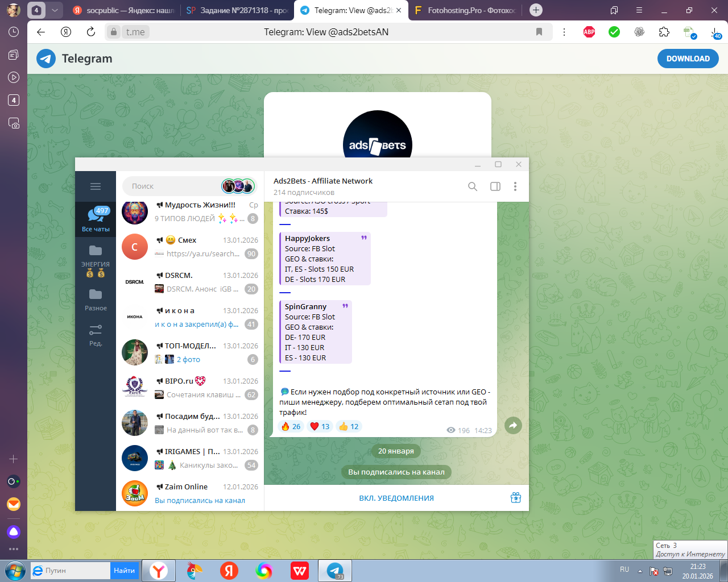Open BIPO.ru channel chat

click(190, 388)
